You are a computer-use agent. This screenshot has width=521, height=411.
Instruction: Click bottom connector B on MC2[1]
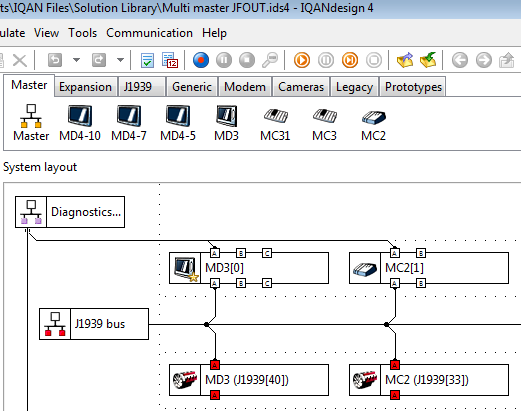(x=421, y=283)
